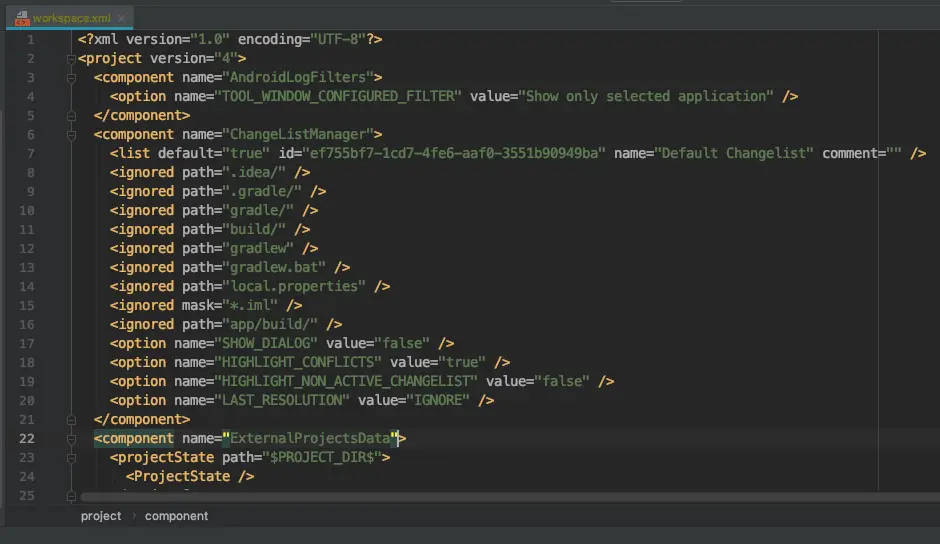Click the text "AndroidLogFilters" on line 3
The image size is (940, 544).
pyautogui.click(x=298, y=77)
